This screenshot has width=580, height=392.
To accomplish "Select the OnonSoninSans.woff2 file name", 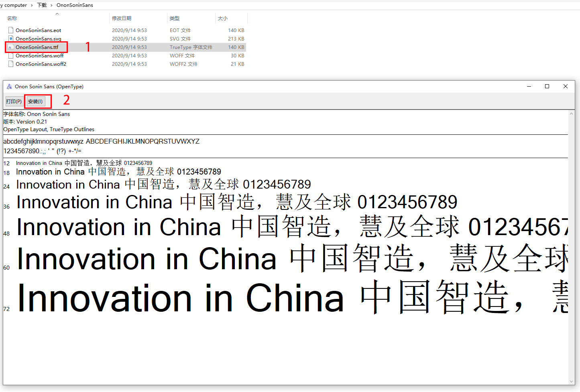I will pos(41,64).
